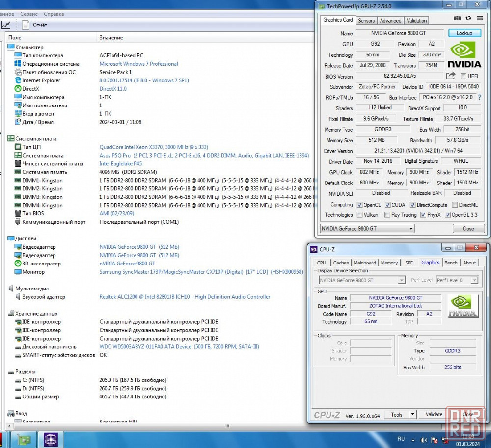The width and height of the screenshot is (491, 448).
Task: Open the CPU-Z Mainboard tab
Action: coord(364,263)
